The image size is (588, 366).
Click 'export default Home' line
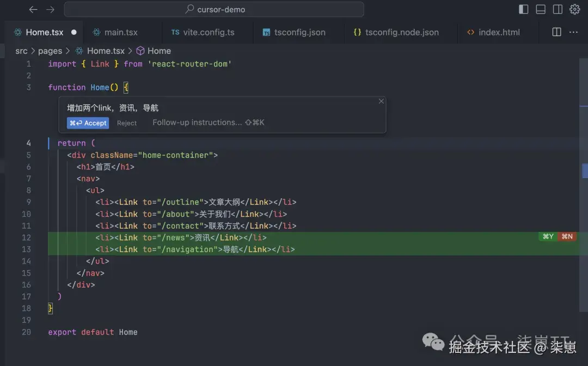[x=93, y=332]
